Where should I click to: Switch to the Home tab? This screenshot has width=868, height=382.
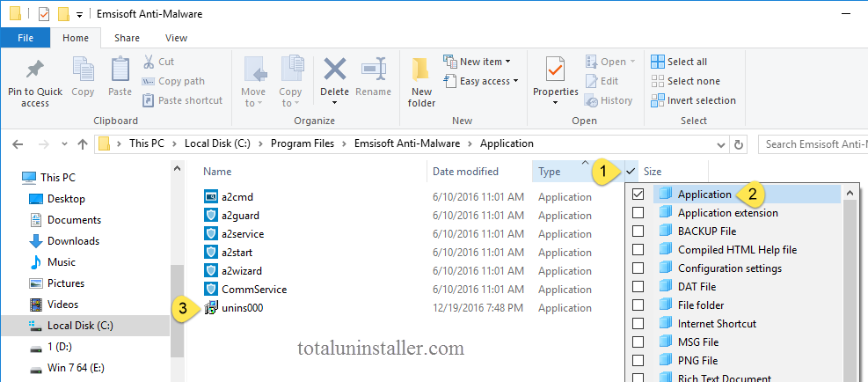(76, 38)
